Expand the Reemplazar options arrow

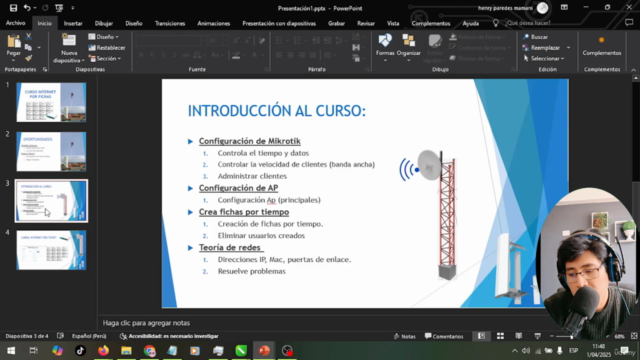point(569,48)
